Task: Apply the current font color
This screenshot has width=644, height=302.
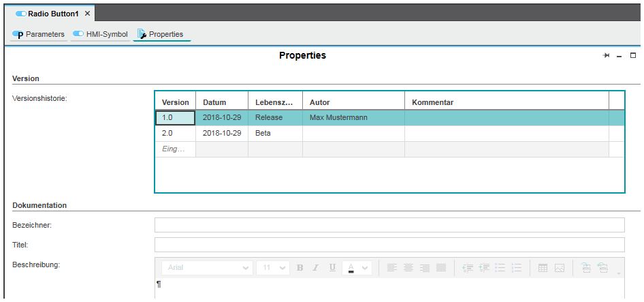Action: 351,268
